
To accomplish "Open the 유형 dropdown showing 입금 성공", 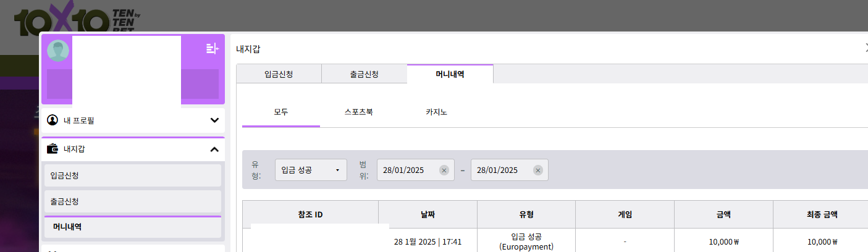I will point(311,170).
